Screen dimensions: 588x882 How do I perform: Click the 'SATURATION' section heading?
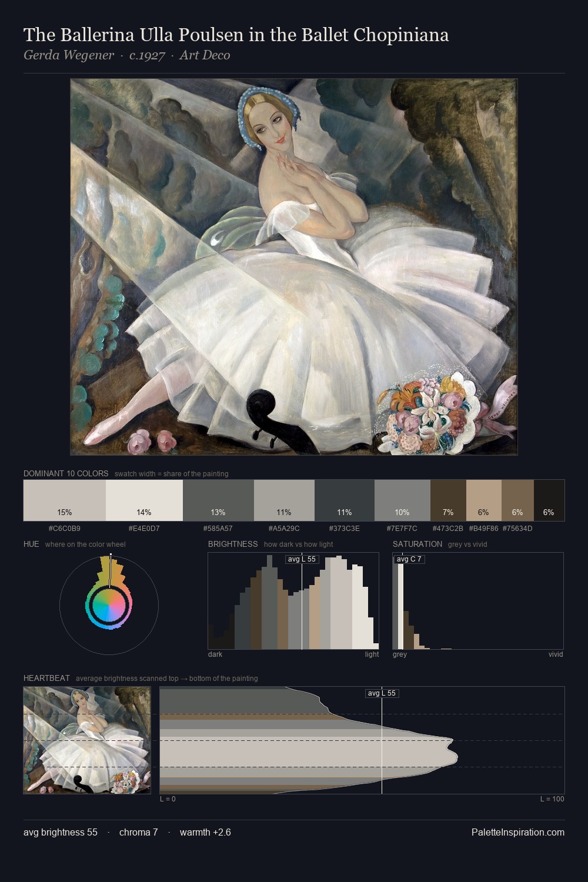pyautogui.click(x=417, y=544)
